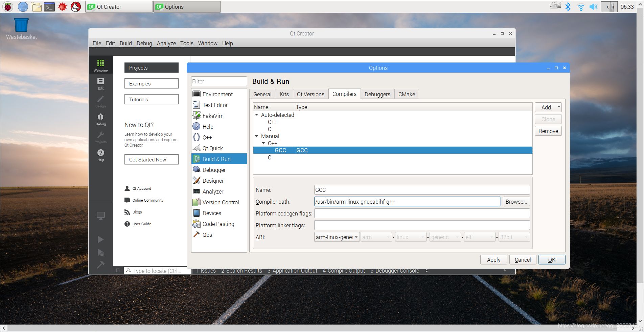
Task: Click the Get Started Now button
Action: [x=151, y=159]
